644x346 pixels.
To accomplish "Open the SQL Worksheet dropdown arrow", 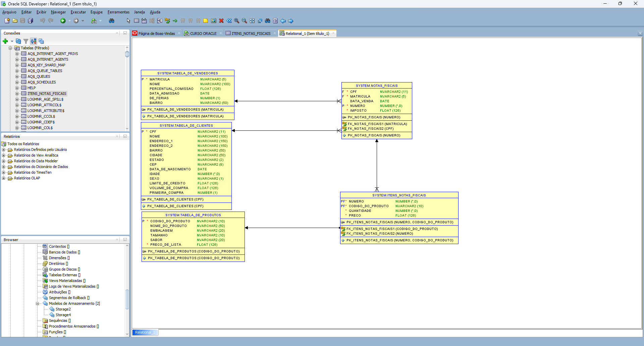I will tap(100, 21).
